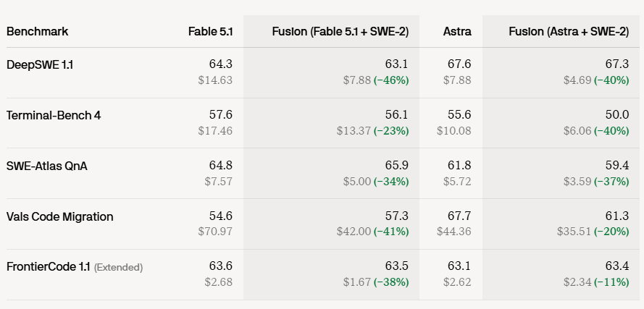Viewport: 644px width, 309px height.
Task: Click the 65.9 SWE-Atlas Fusion score
Action: pyautogui.click(x=397, y=166)
